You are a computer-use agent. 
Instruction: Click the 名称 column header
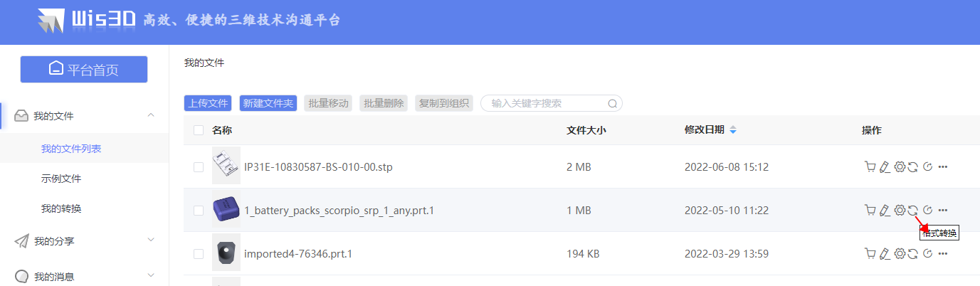click(222, 130)
